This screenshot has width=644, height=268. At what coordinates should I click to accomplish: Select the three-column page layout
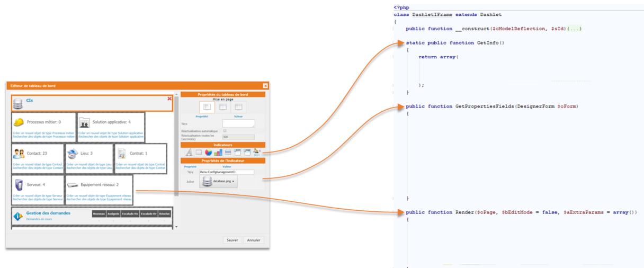238,107
